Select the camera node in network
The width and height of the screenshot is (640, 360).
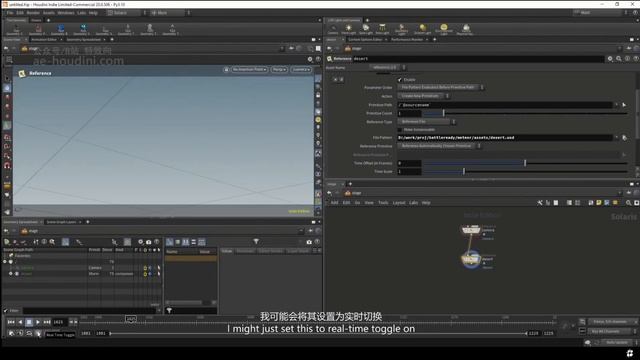point(471,230)
